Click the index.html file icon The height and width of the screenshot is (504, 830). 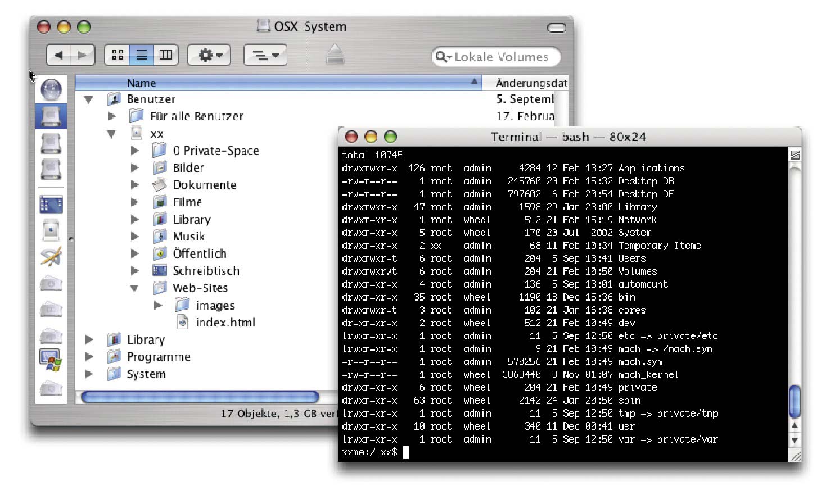[x=183, y=322]
